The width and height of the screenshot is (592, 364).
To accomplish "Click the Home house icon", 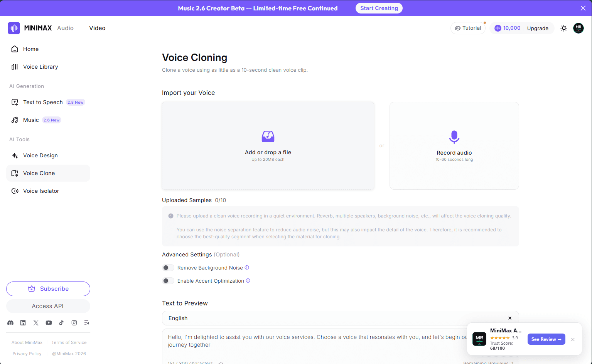I will pyautogui.click(x=15, y=49).
